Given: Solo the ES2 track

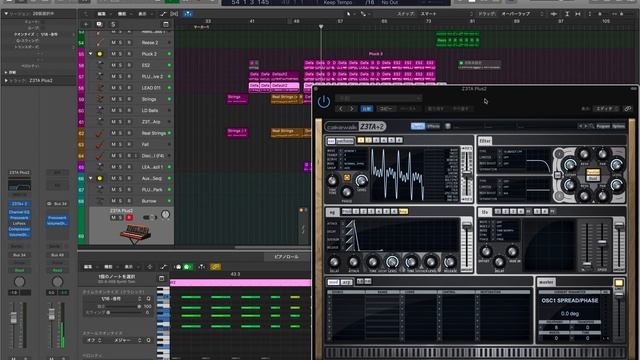Looking at the screenshot, I should pyautogui.click(x=121, y=65).
